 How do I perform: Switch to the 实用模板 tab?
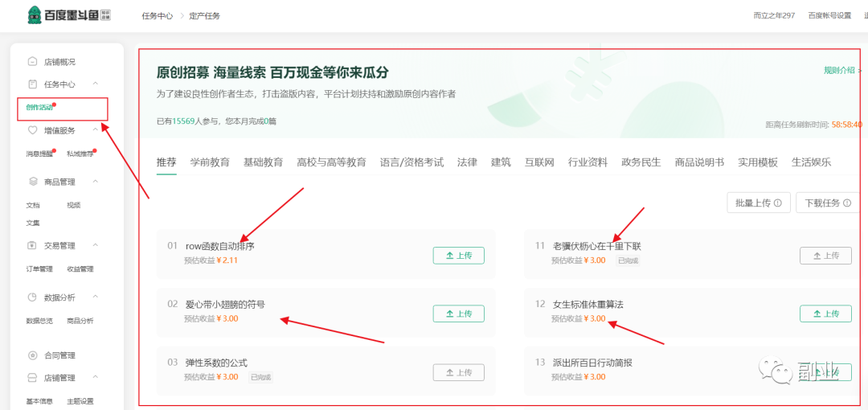758,162
